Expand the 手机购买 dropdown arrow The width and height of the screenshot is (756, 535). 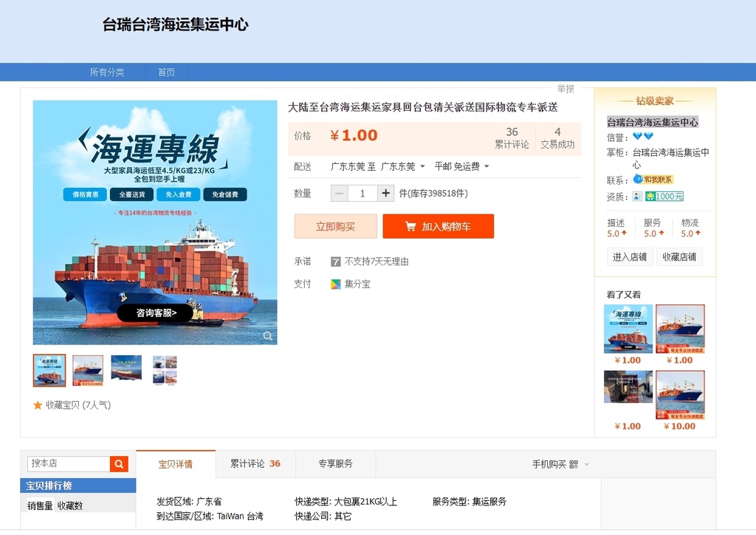[587, 465]
